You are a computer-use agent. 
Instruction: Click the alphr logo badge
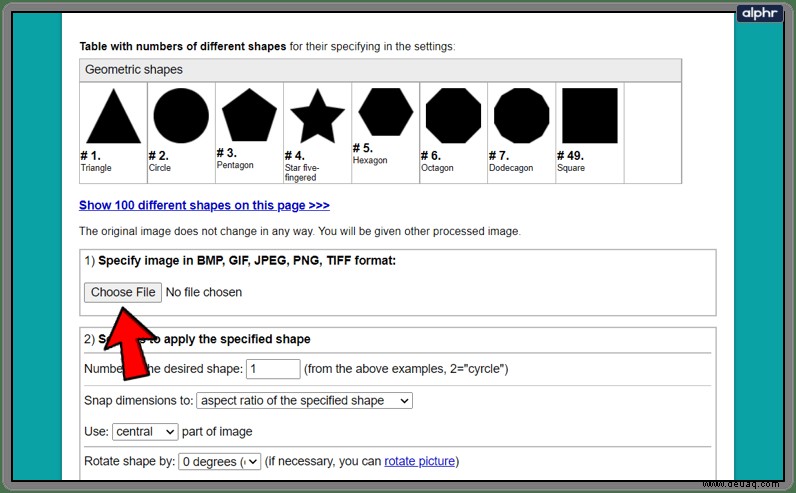pos(760,13)
